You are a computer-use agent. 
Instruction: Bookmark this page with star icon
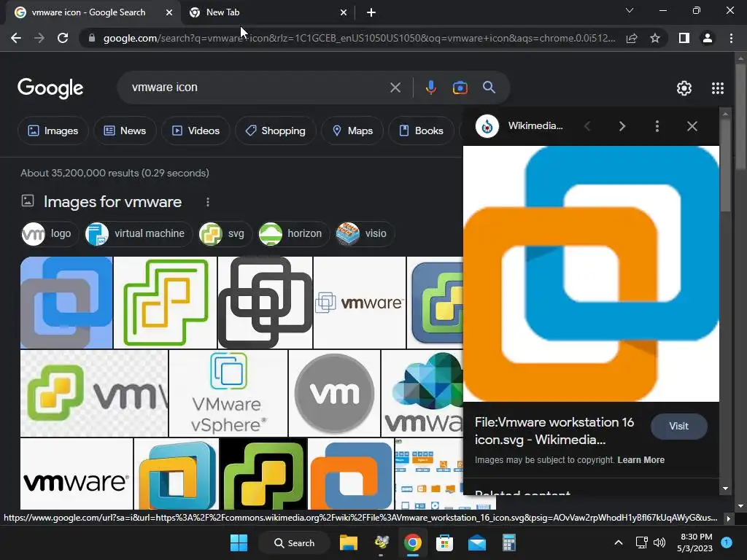click(655, 38)
